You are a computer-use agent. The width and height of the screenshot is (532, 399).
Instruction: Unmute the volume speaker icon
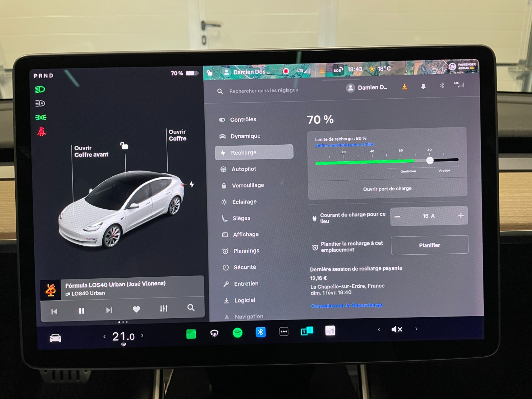(397, 329)
